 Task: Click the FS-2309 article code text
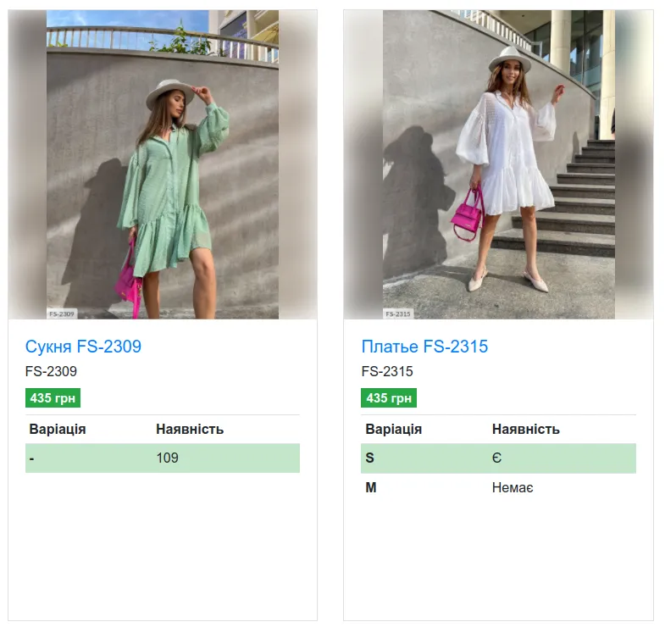[x=51, y=371]
